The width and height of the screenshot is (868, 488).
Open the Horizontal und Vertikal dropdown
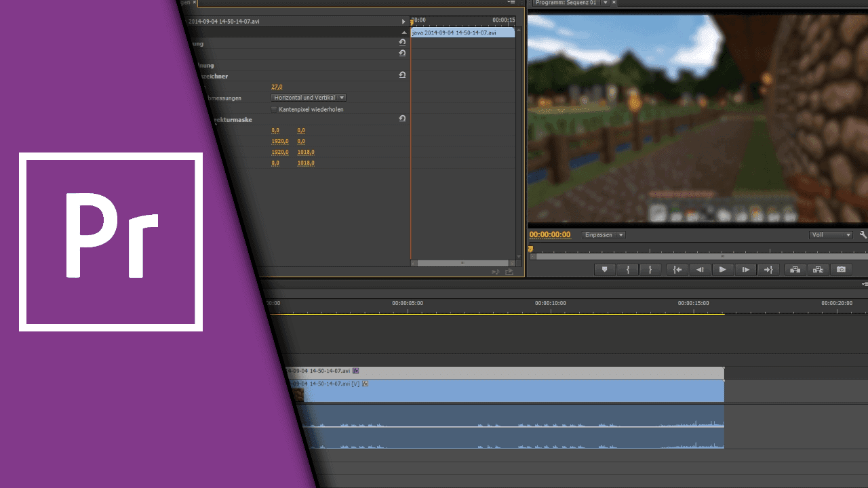coord(309,98)
